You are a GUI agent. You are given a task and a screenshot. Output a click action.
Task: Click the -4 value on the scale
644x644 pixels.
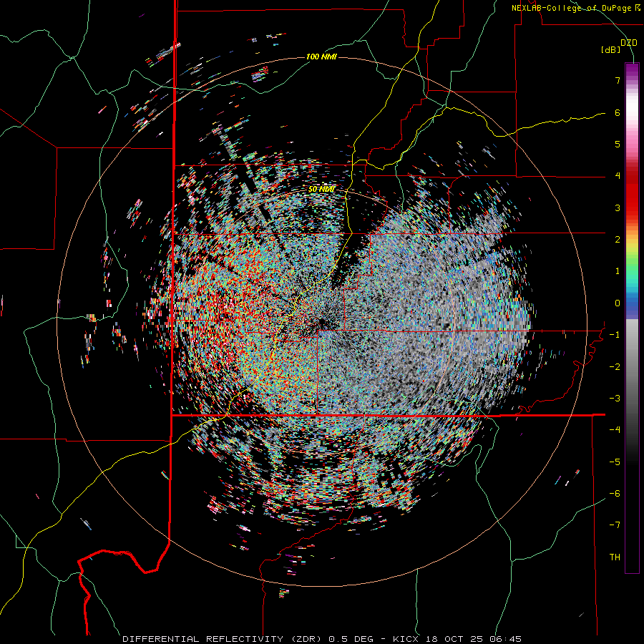(x=615, y=430)
